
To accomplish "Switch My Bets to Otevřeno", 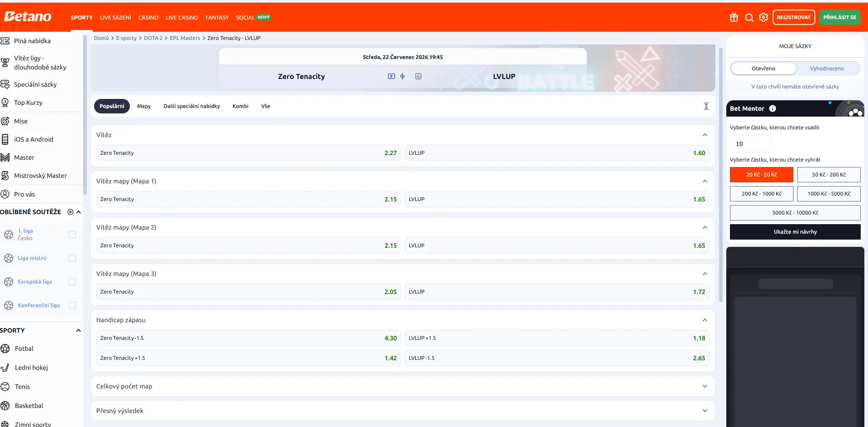I will pyautogui.click(x=764, y=69).
